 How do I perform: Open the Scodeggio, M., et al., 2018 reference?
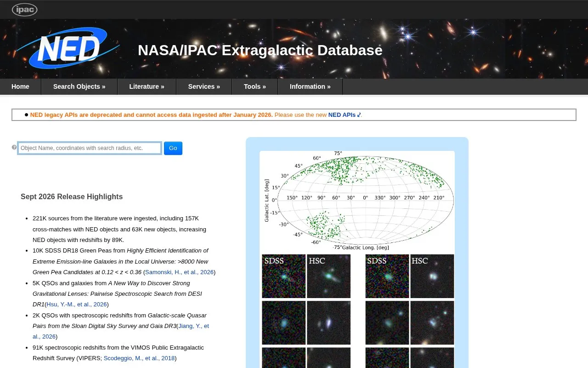click(139, 358)
